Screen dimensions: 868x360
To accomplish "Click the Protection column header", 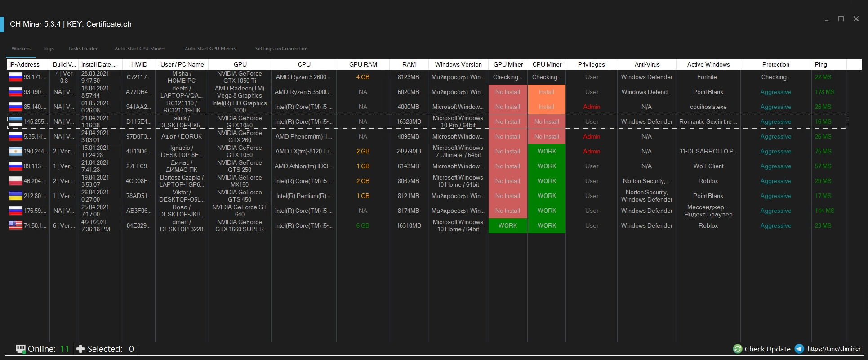I will 776,64.
